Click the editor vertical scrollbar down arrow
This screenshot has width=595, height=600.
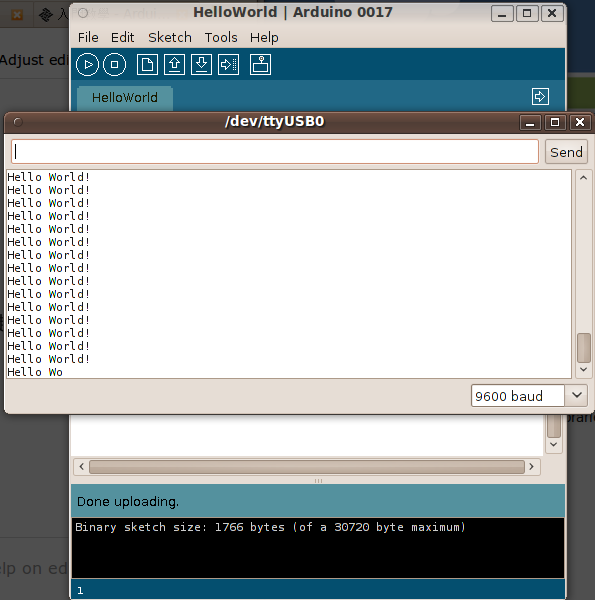pos(554,445)
